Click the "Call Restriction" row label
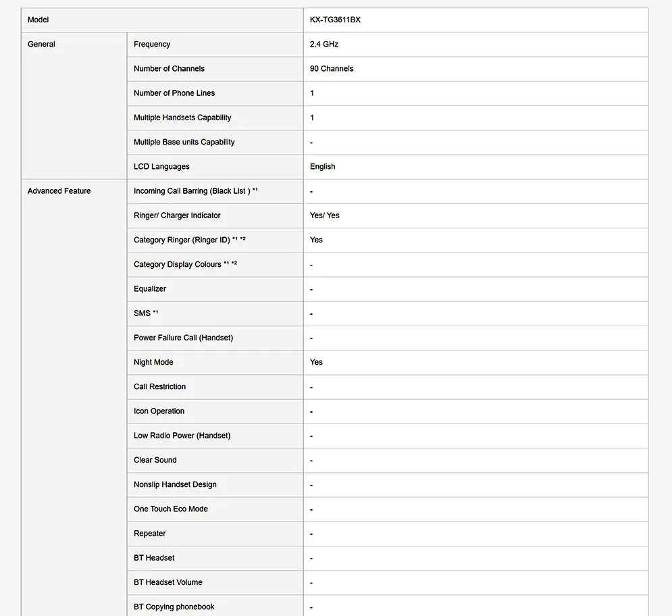672x616 pixels. coord(159,386)
